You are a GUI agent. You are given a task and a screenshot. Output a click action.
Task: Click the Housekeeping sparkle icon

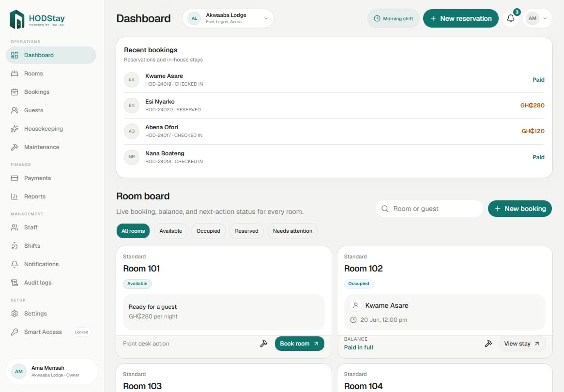click(x=15, y=129)
